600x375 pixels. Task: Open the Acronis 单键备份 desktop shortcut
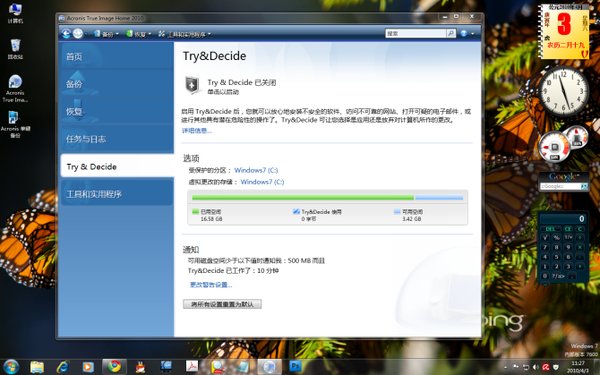[x=15, y=124]
